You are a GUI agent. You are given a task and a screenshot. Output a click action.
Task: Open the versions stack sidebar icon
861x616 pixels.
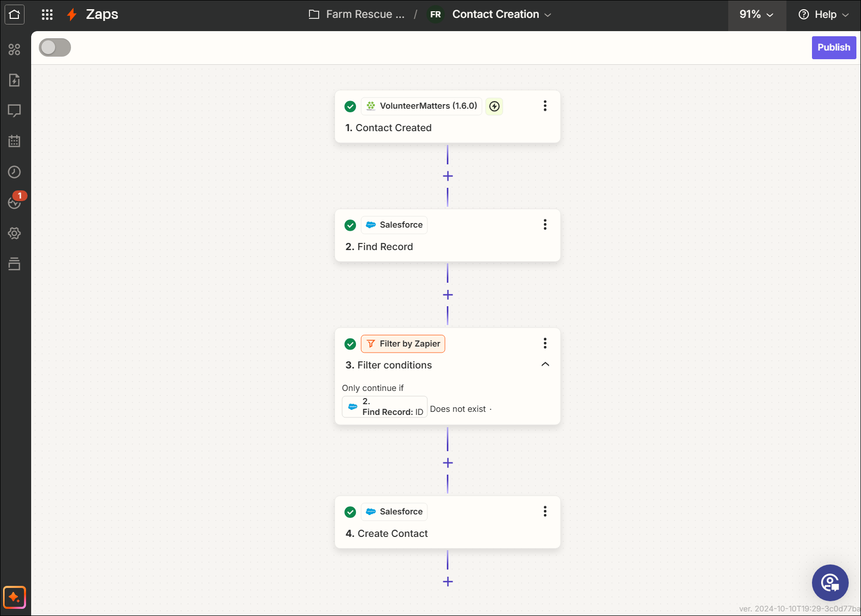click(x=14, y=264)
